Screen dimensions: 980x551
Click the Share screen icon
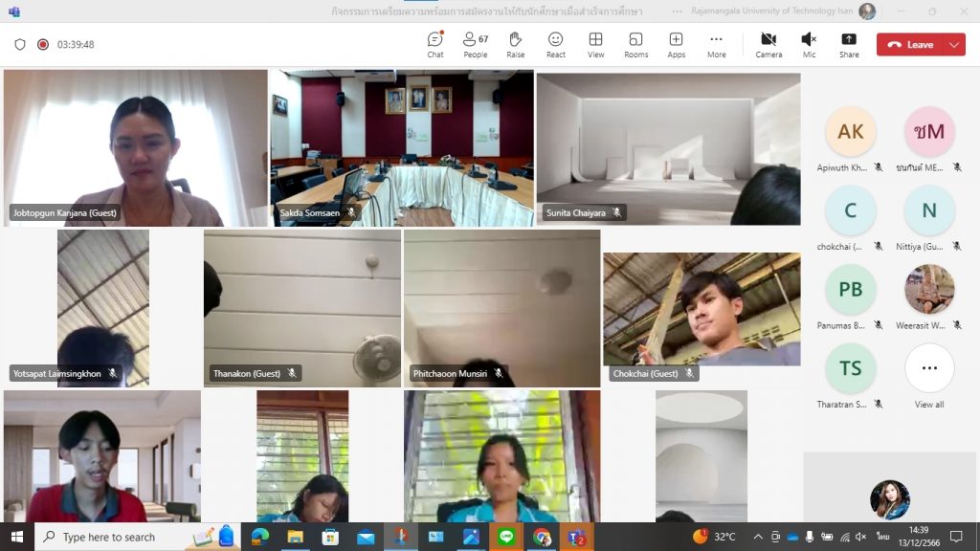[x=849, y=44]
